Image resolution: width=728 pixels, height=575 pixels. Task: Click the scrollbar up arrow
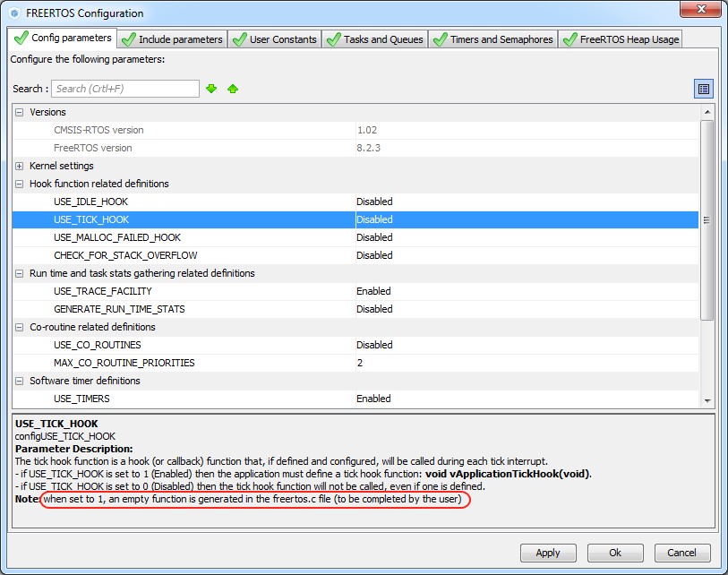pos(707,112)
